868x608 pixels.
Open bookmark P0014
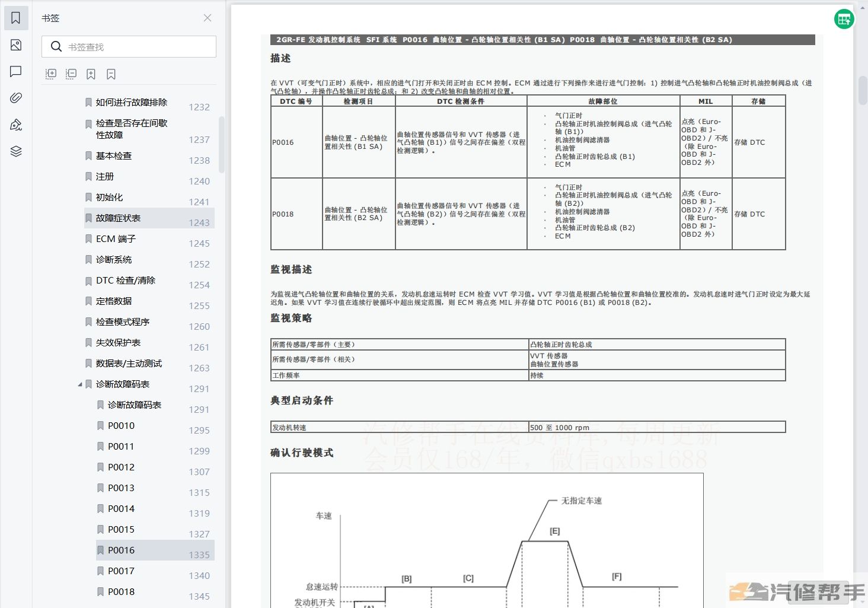click(121, 508)
